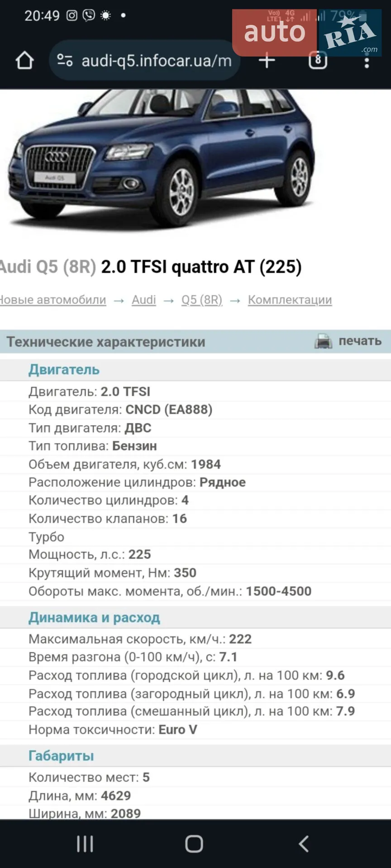Open the Новые автомобили breadcrumb link
Viewport: 391px width, 868px height.
(53, 300)
